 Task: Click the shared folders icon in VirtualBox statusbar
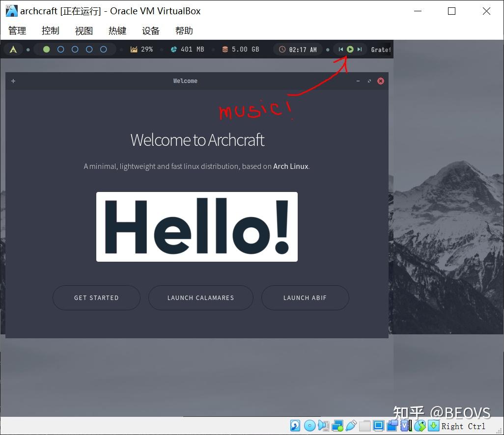coord(365,426)
